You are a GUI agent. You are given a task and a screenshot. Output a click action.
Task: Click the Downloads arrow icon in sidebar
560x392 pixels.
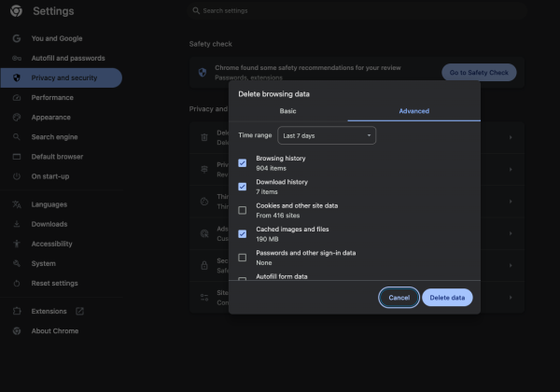coord(17,224)
